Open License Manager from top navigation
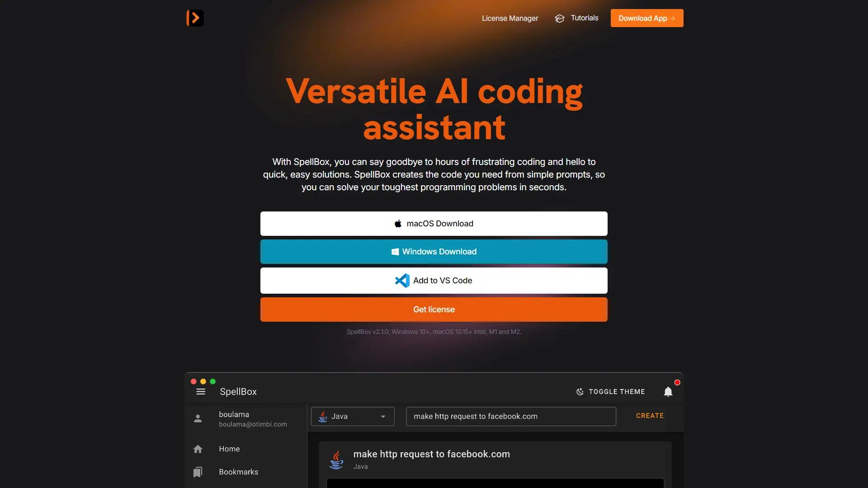The height and width of the screenshot is (488, 868). [510, 18]
